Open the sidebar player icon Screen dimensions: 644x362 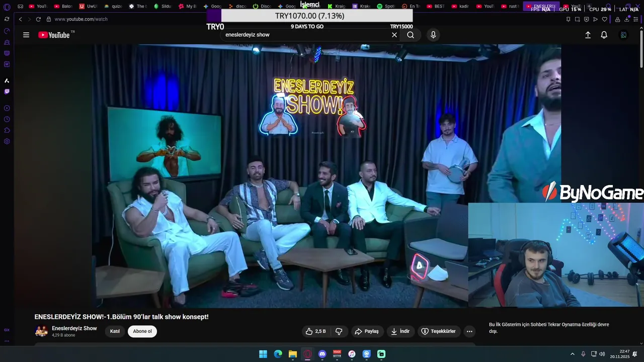7,108
